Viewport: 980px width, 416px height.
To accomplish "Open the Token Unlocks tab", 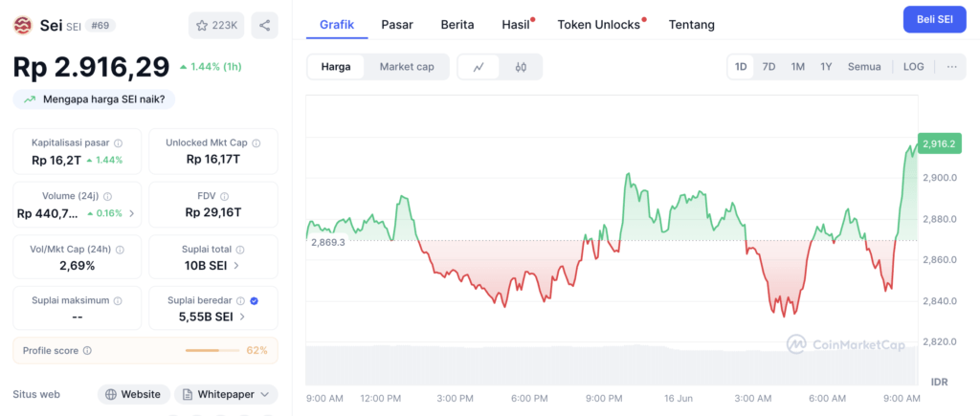I will [599, 25].
